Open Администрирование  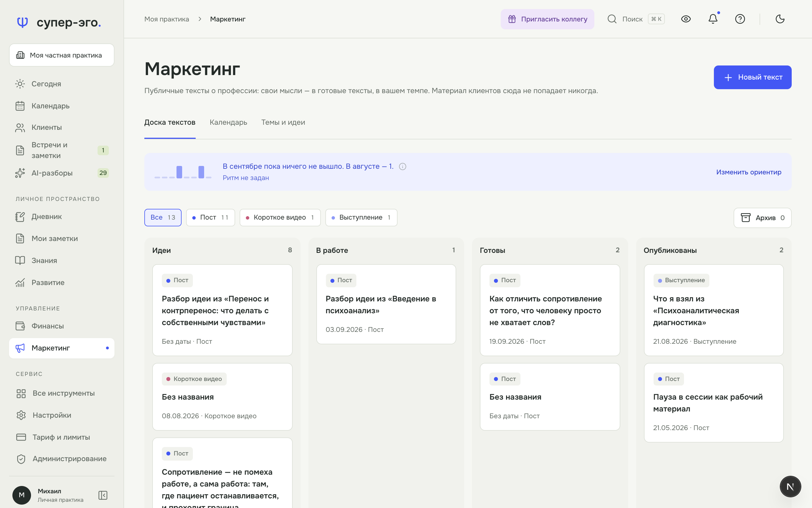[62, 459]
